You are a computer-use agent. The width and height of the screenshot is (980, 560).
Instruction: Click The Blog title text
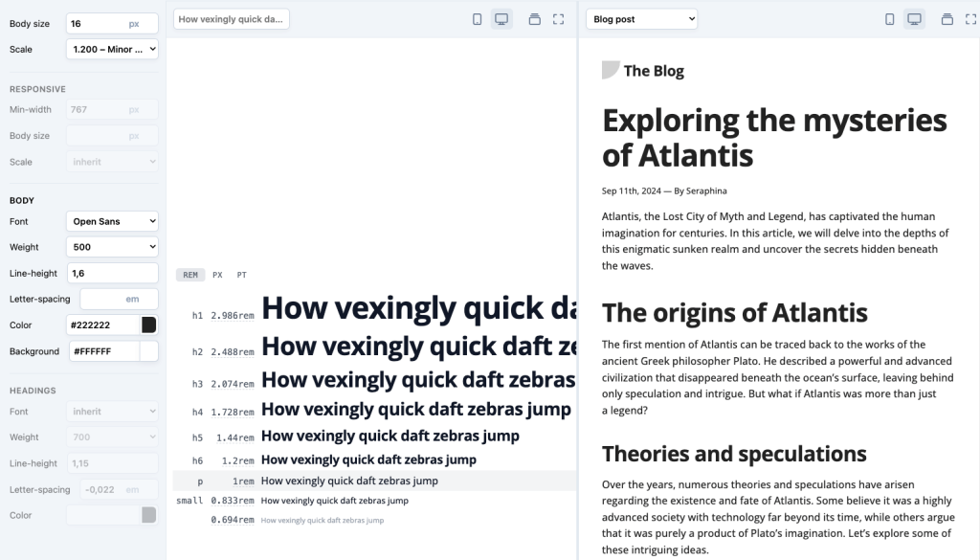(x=654, y=71)
